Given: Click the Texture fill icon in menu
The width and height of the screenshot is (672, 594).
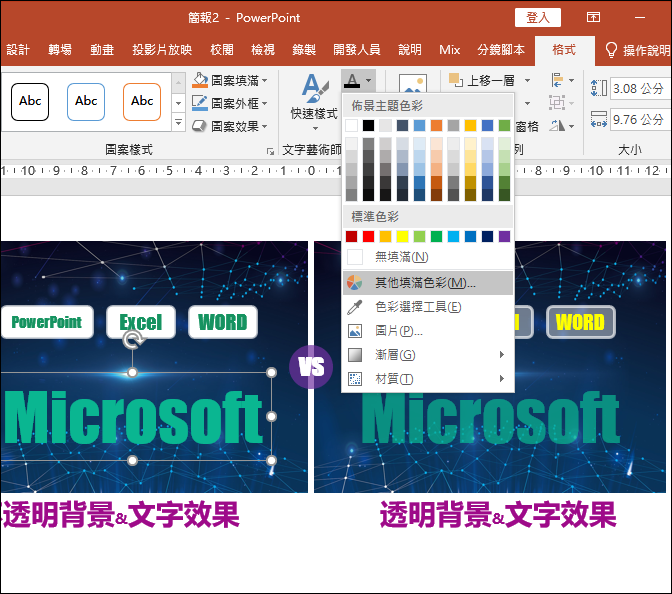Looking at the screenshot, I should pos(355,379).
